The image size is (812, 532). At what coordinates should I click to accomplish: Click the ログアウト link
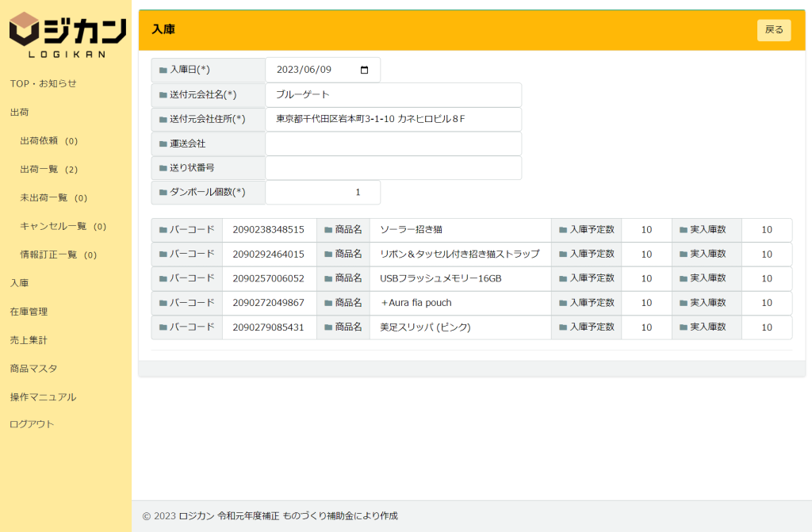[32, 424]
